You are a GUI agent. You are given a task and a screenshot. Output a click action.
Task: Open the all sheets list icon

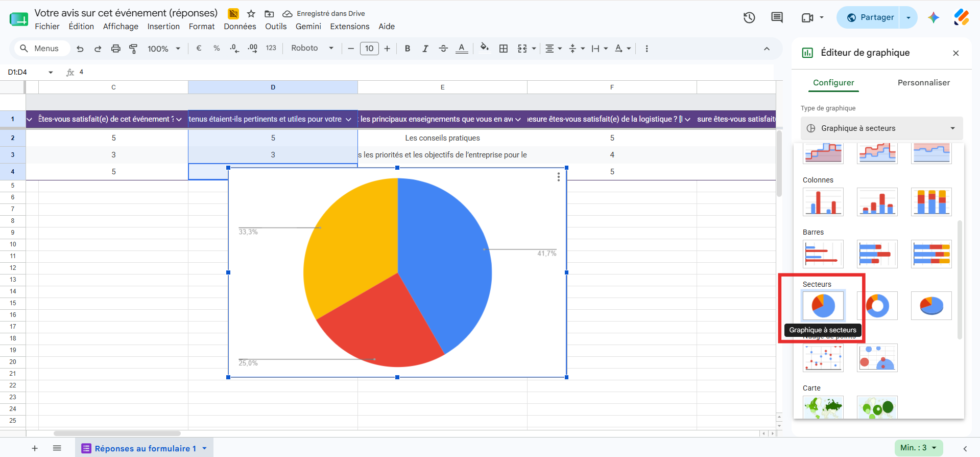tap(57, 448)
